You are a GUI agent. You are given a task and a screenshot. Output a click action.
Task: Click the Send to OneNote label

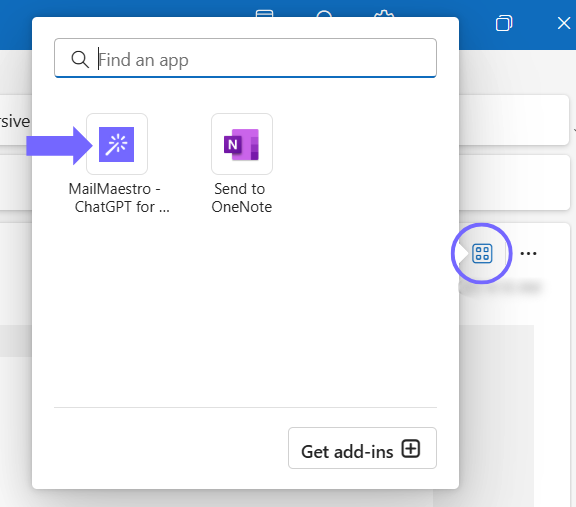(241, 198)
